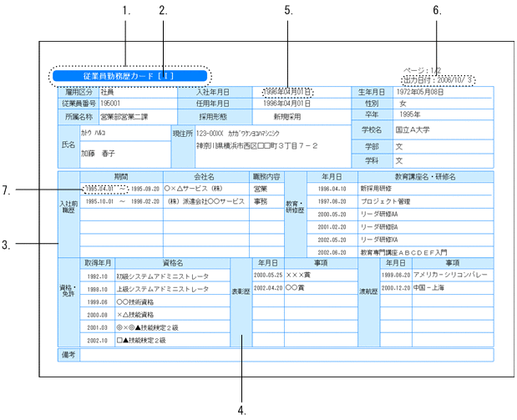The image size is (517, 420).
Task: Click the 備考 remarks label
Action: [x=68, y=355]
